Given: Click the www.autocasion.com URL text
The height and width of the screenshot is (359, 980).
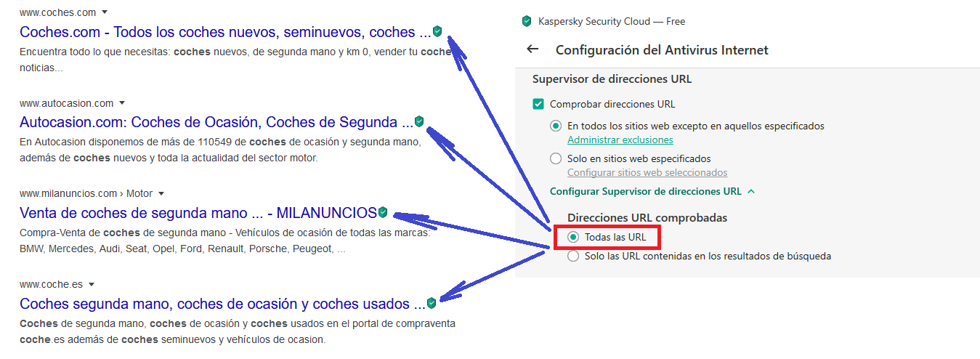Looking at the screenshot, I should pos(67,103).
